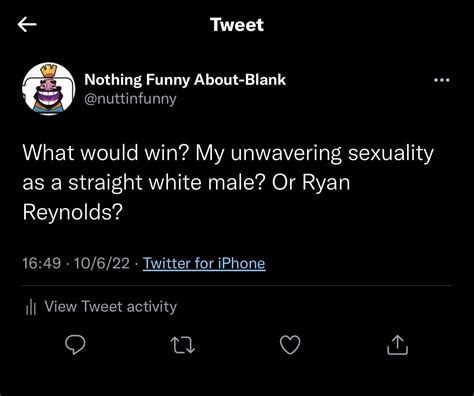This screenshot has width=474, height=396.
Task: Select the 10/6/22 date text
Action: click(102, 263)
